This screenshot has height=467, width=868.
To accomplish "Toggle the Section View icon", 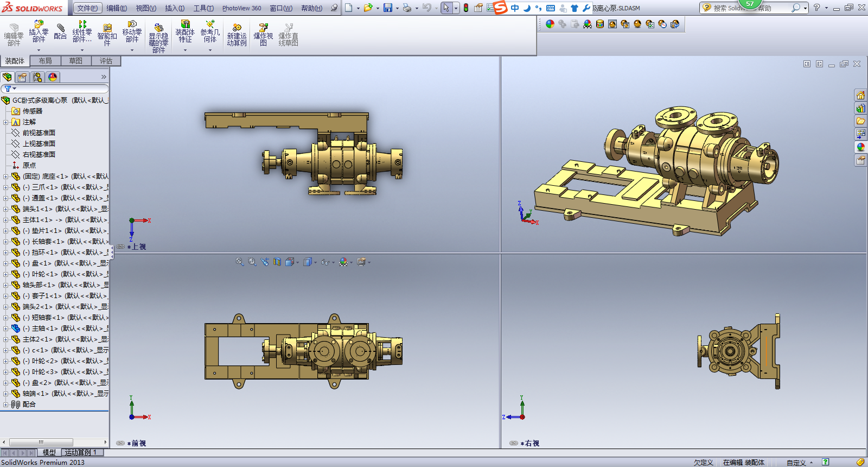I will pyautogui.click(x=277, y=262).
